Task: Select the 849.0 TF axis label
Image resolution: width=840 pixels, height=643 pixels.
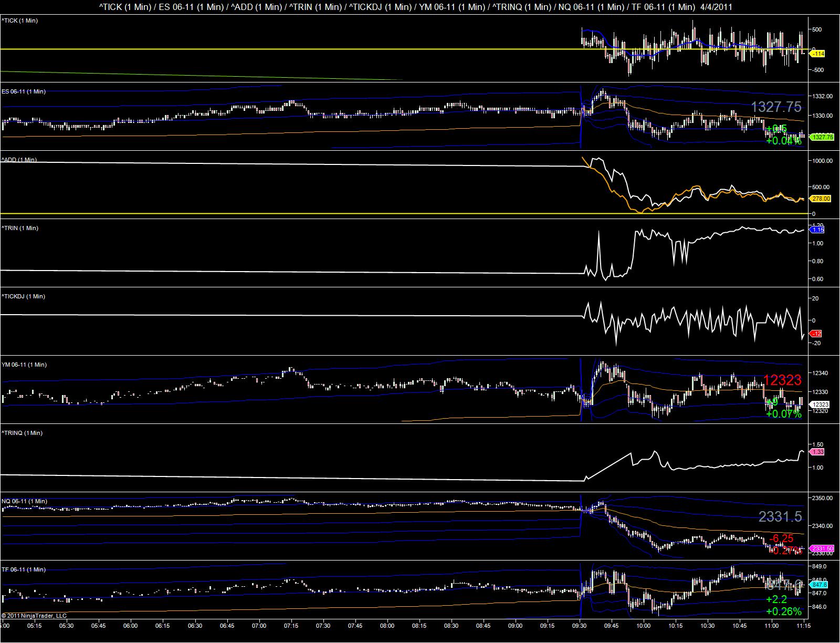Action: pos(820,567)
